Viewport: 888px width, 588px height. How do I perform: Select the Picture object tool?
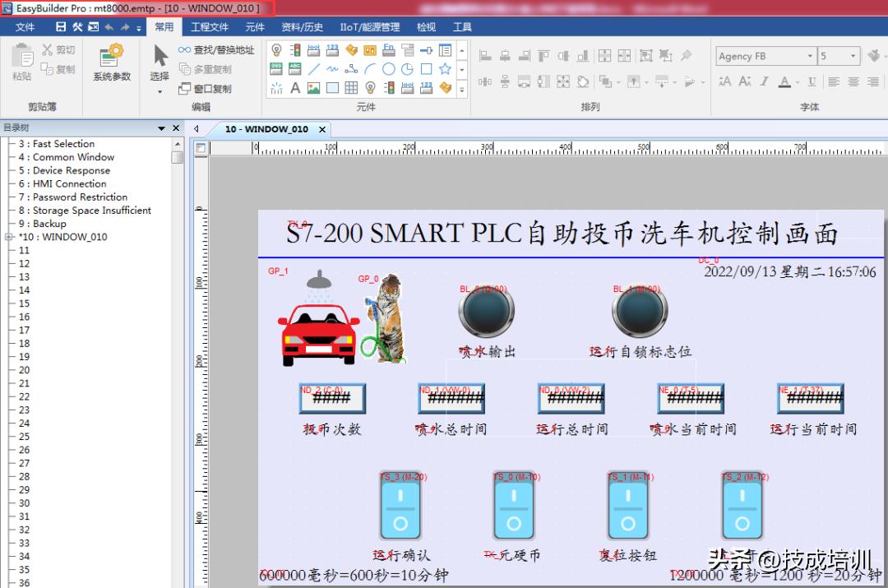[312, 87]
